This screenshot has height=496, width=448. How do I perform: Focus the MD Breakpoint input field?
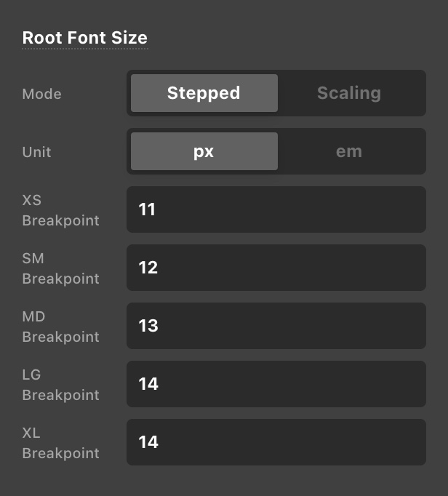pyautogui.click(x=276, y=326)
